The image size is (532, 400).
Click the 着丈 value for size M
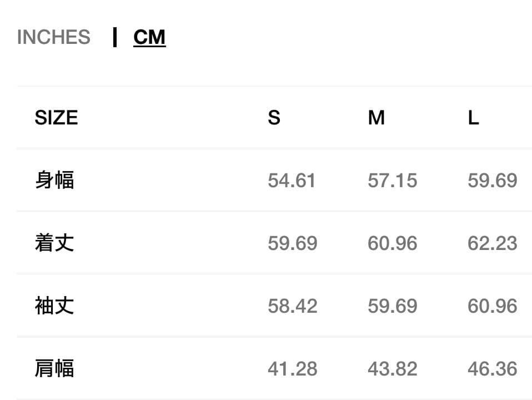pos(392,243)
